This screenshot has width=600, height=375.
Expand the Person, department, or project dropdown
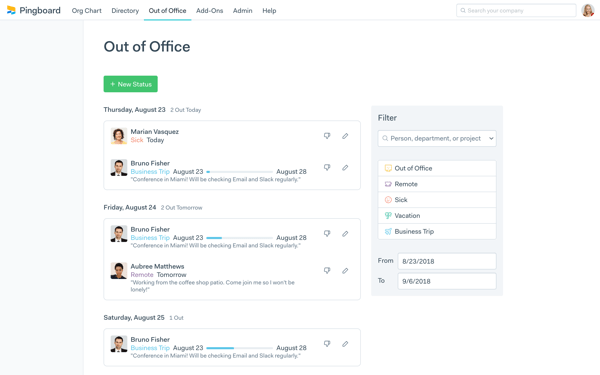point(437,139)
